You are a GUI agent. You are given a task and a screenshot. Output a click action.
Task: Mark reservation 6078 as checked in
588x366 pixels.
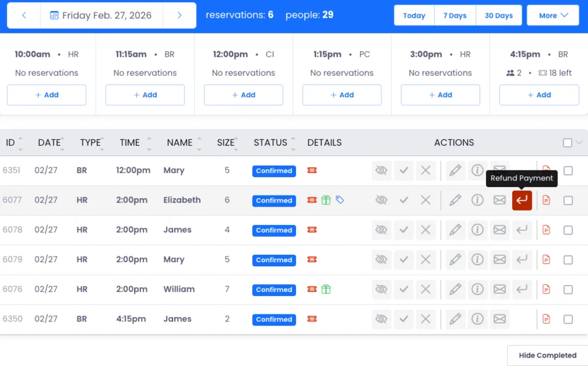click(404, 230)
